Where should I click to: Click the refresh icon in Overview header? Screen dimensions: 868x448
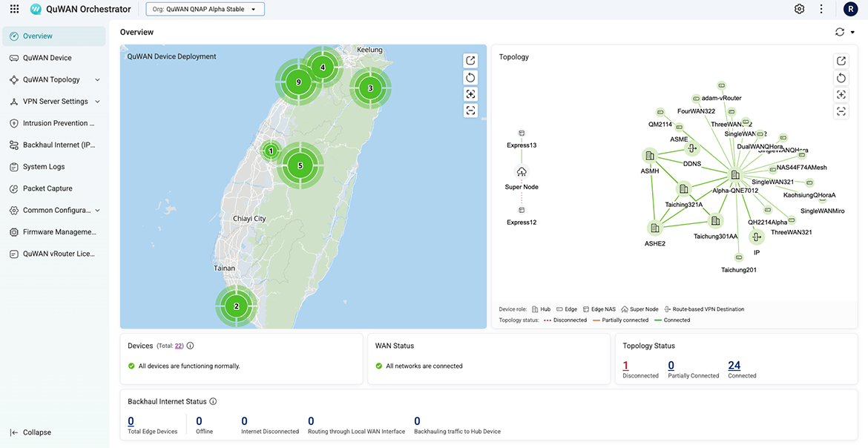pyautogui.click(x=839, y=32)
